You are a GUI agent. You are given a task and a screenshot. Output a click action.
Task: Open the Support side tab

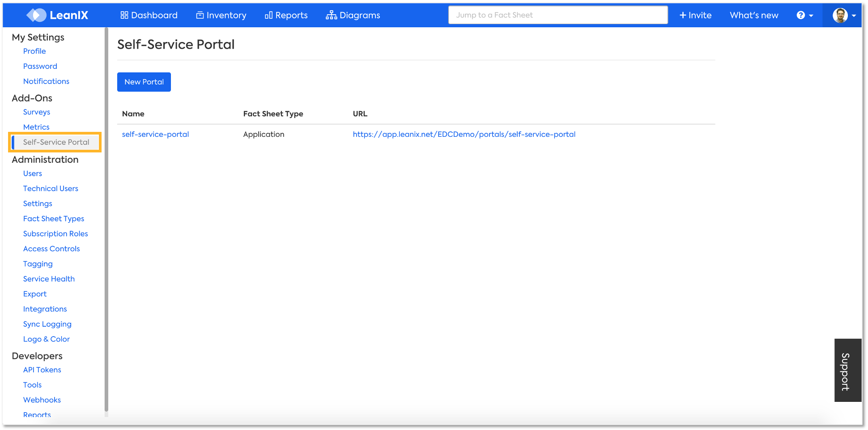847,370
